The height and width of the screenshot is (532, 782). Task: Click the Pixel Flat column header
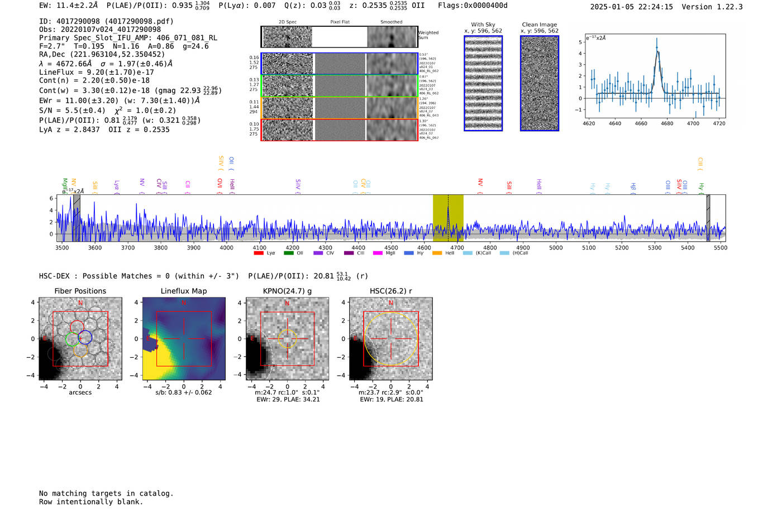click(340, 22)
